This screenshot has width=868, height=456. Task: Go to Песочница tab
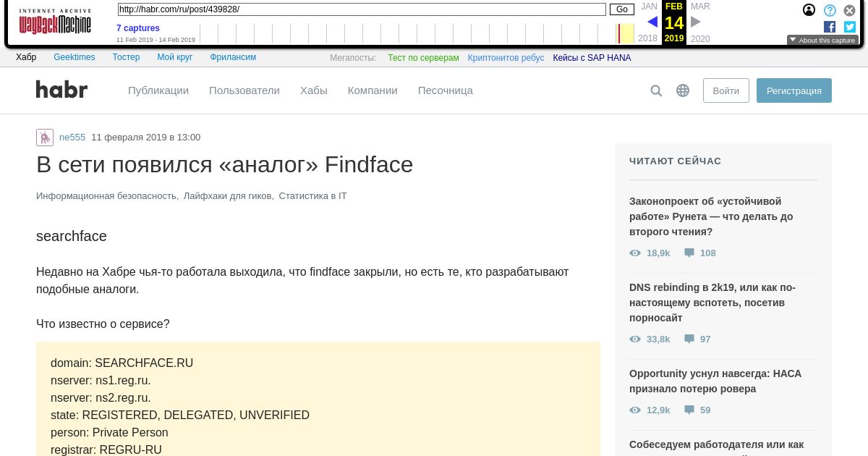coord(446,90)
